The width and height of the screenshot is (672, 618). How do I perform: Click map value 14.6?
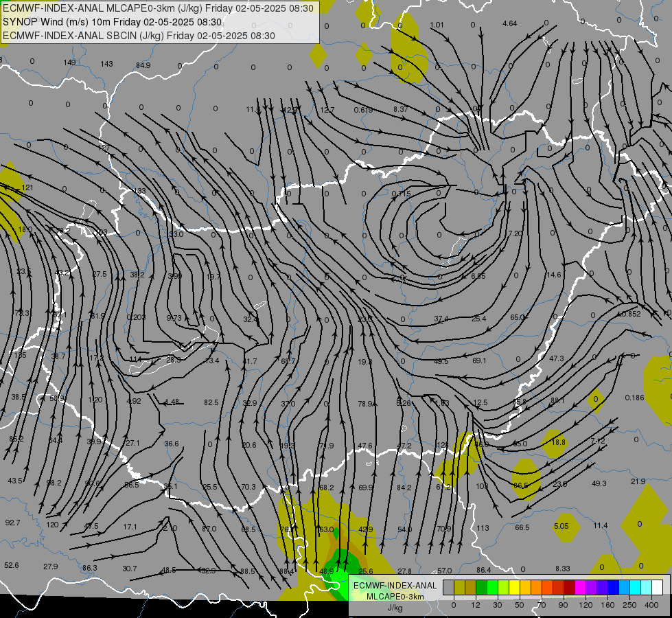click(x=554, y=275)
